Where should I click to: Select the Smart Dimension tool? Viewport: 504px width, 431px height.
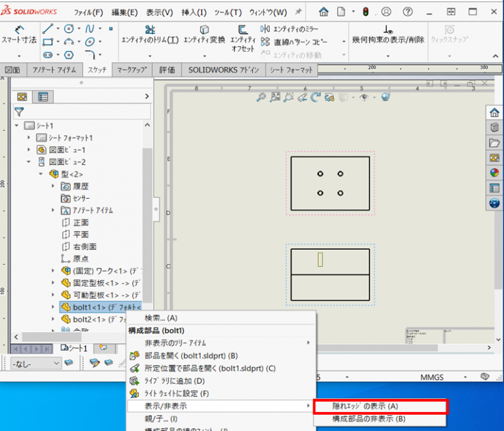pyautogui.click(x=19, y=35)
